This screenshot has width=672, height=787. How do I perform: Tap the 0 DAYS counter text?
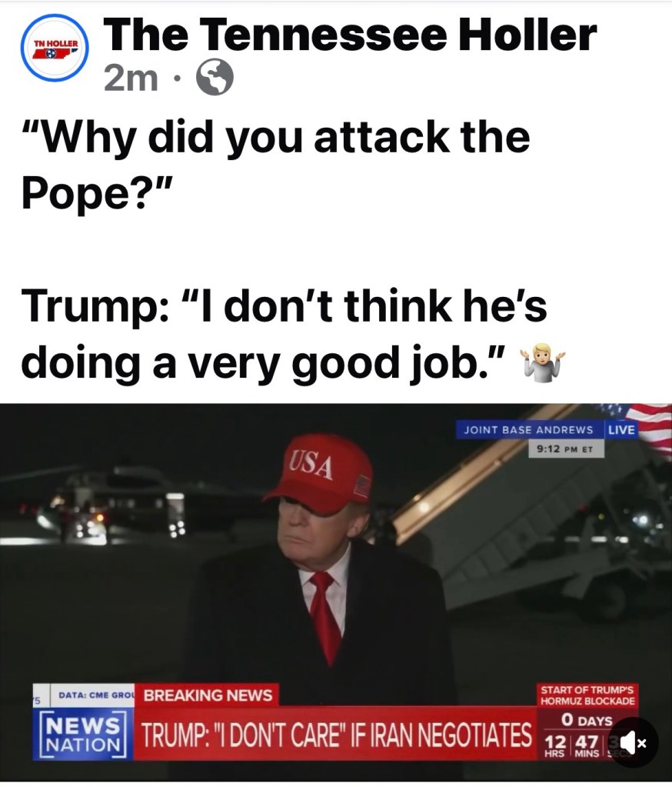[587, 721]
